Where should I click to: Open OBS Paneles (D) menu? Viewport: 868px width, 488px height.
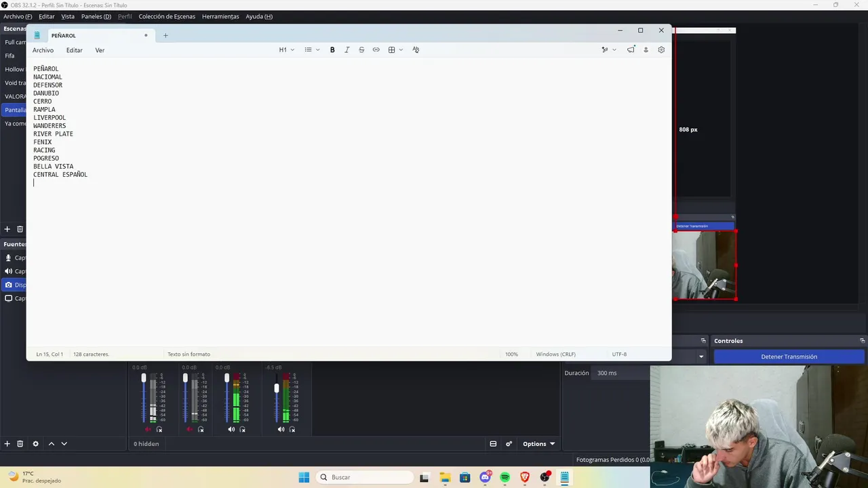click(96, 16)
